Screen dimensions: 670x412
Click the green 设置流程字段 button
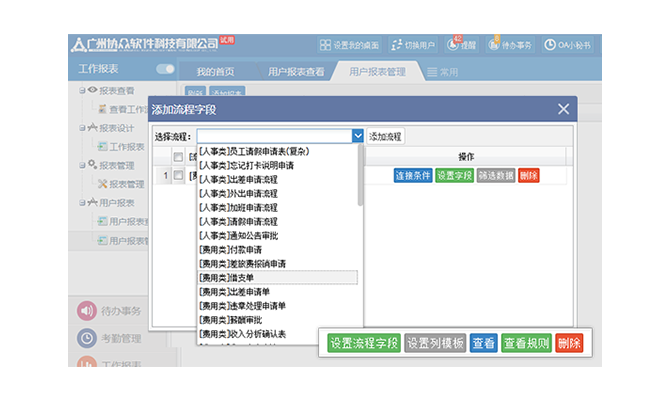point(364,343)
